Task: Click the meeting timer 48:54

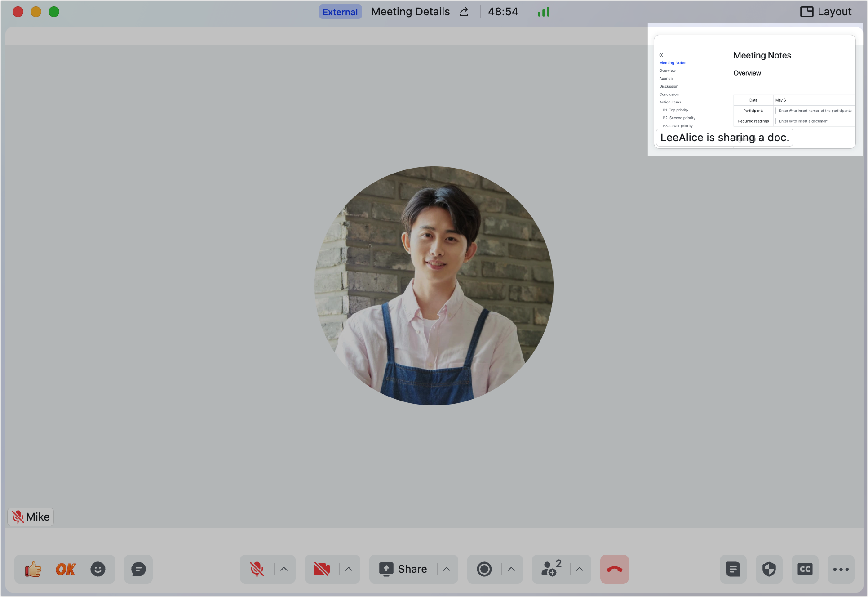Action: pyautogui.click(x=503, y=12)
